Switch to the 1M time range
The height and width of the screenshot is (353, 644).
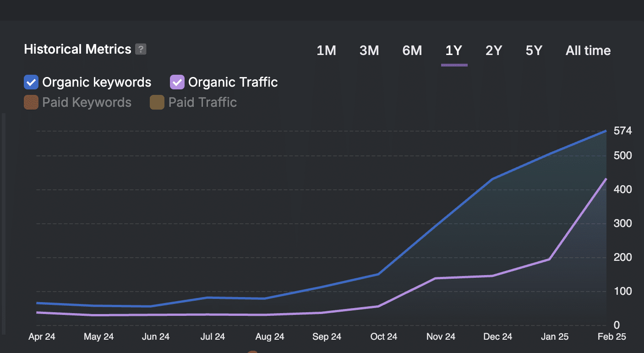pyautogui.click(x=326, y=50)
